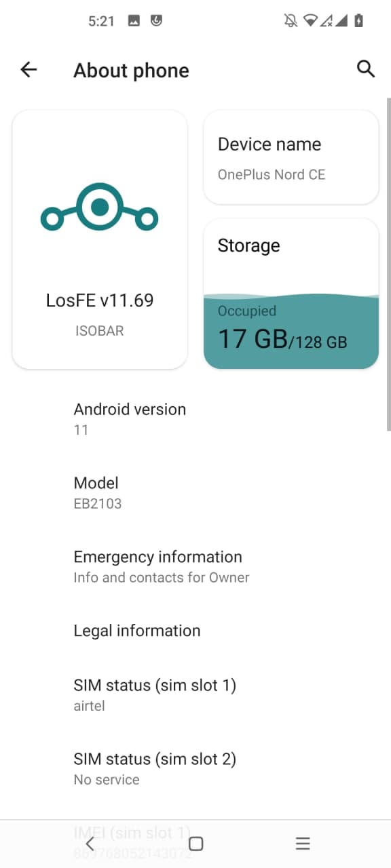Viewport: 391px width, 868px height.
Task: Open the Storage card
Action: point(291,294)
